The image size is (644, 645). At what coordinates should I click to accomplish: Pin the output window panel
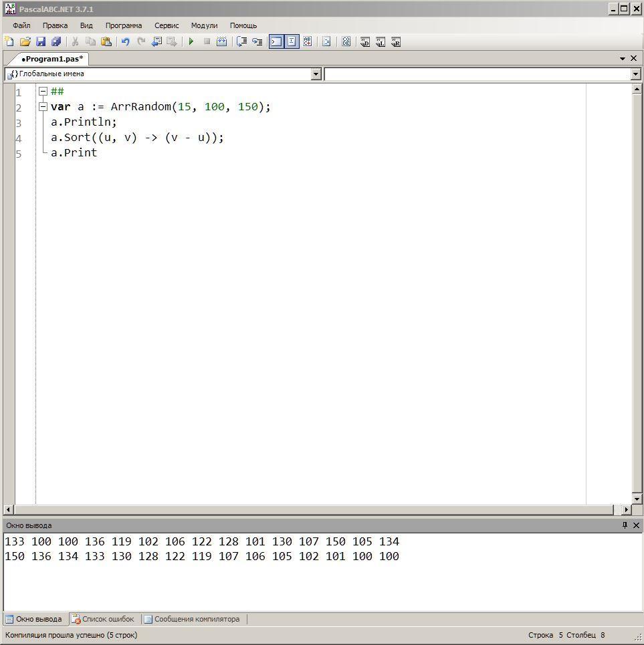(x=625, y=525)
